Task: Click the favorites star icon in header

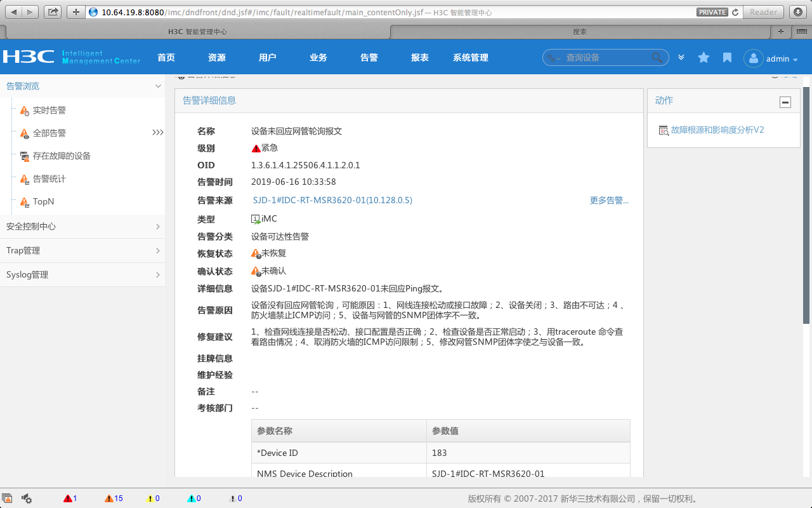Action: coord(704,58)
